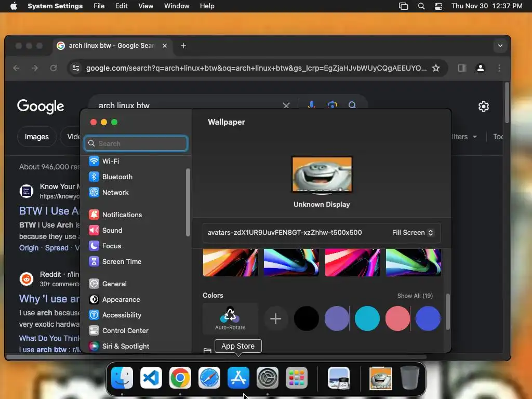
Task: Choose the teal color swatch
Action: (367, 318)
